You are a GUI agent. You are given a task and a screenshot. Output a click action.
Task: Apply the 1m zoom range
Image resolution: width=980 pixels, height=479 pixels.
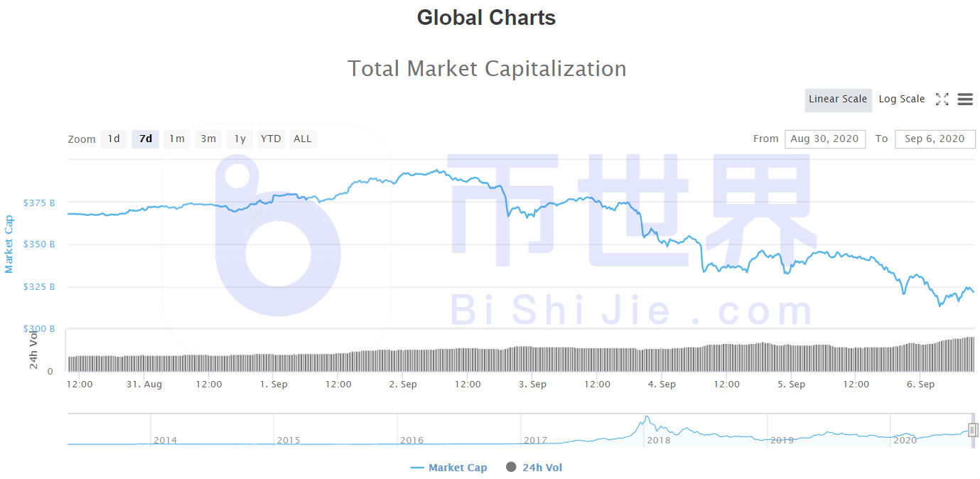(176, 139)
